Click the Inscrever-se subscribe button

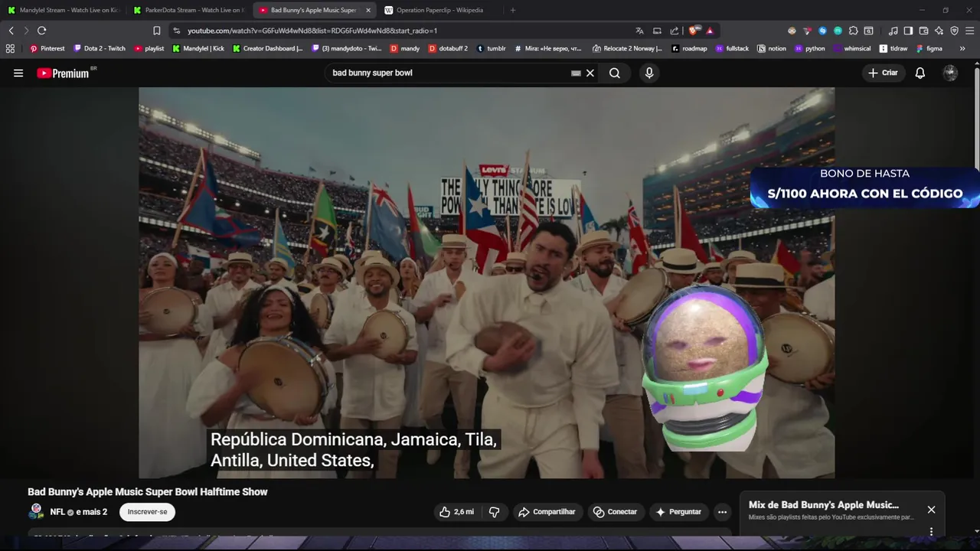coord(147,512)
